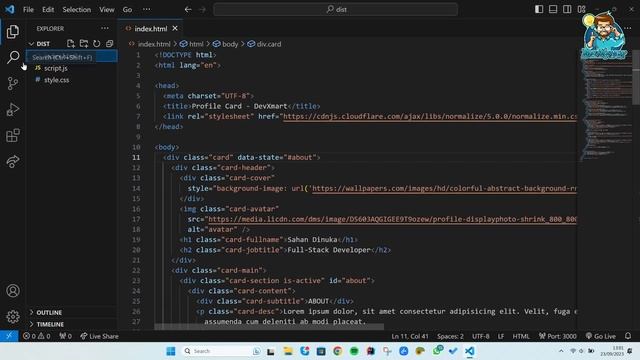Go back using the navigation arrow
The width and height of the screenshot is (640, 360).
click(x=188, y=9)
